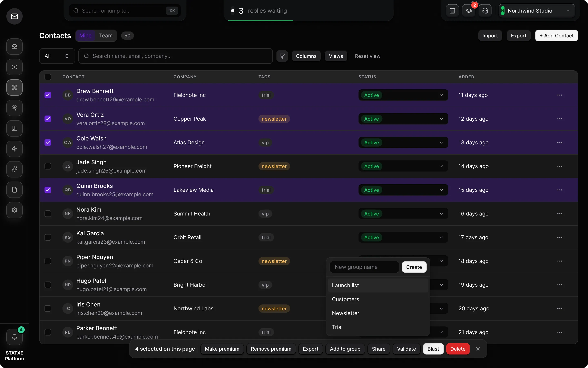
Task: Open the calendar icon in top bar
Action: tap(452, 11)
